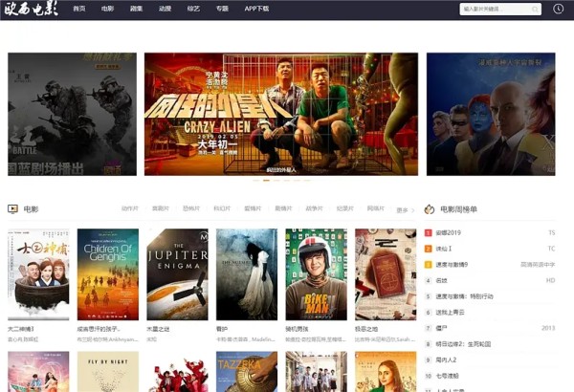The height and width of the screenshot is (392, 574).
Task: Click the flame icon beside 电影周榜单
Action: coord(429,209)
